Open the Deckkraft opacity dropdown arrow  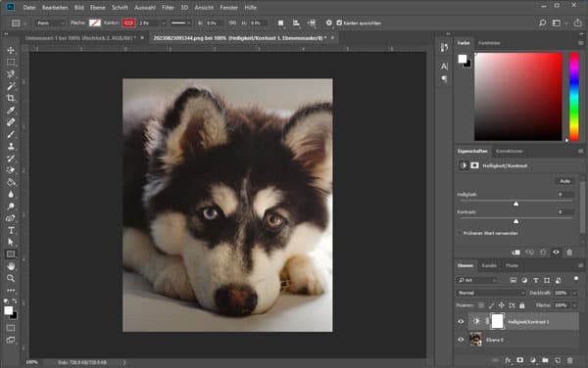click(x=574, y=293)
